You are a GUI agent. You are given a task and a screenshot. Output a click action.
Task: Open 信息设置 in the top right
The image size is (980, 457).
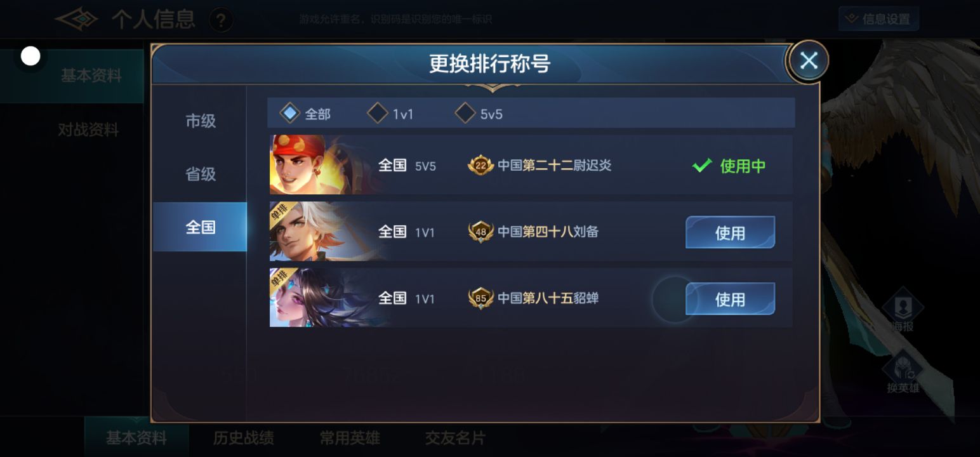[878, 19]
